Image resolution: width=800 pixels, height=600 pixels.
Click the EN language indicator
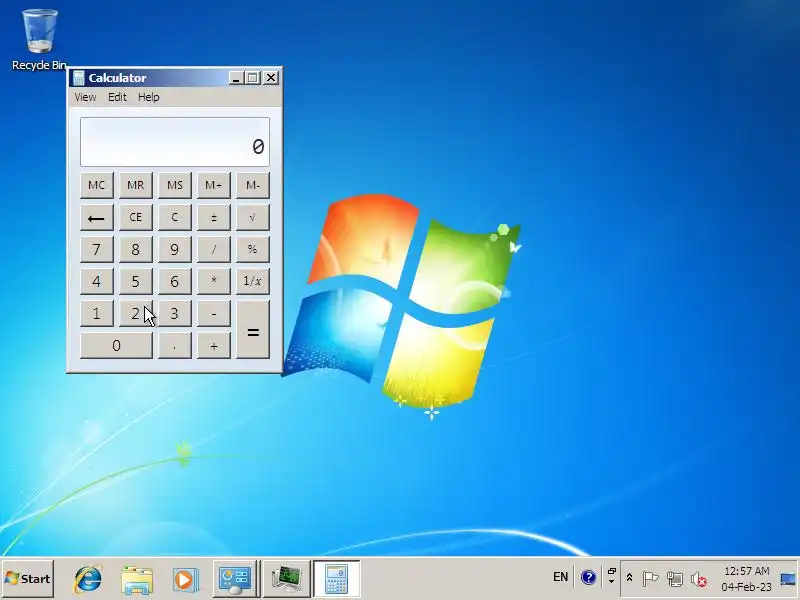pos(560,577)
